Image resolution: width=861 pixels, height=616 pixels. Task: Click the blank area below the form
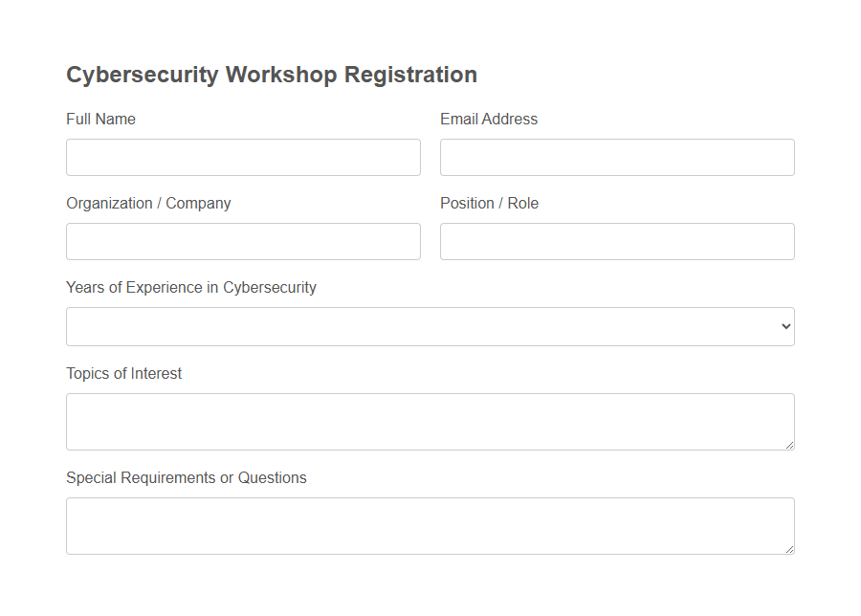tap(430, 588)
